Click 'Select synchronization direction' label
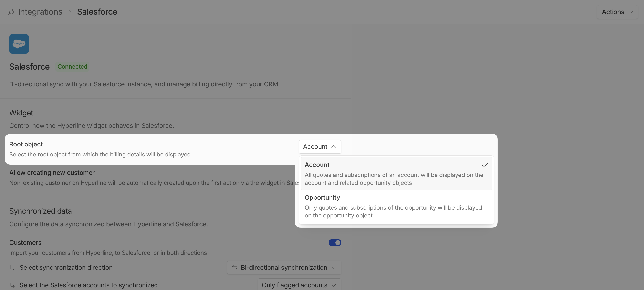 [x=66, y=268]
